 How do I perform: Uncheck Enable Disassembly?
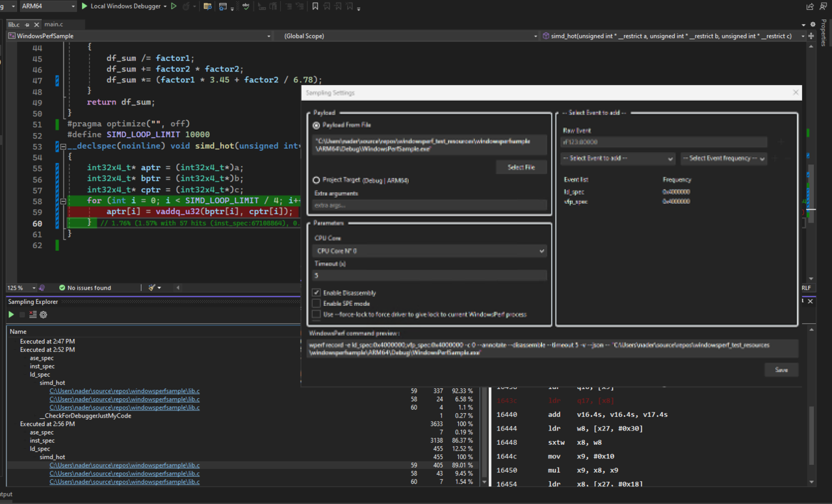(317, 293)
